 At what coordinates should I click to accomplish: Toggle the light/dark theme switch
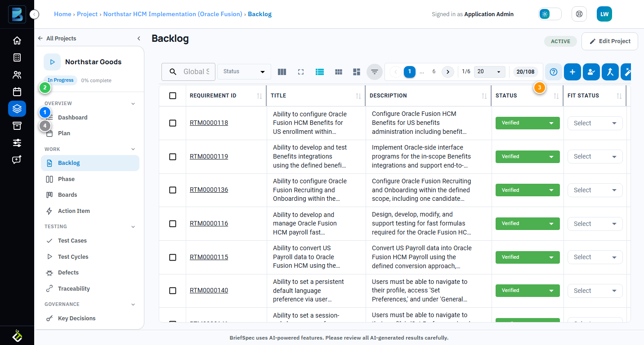click(x=550, y=14)
